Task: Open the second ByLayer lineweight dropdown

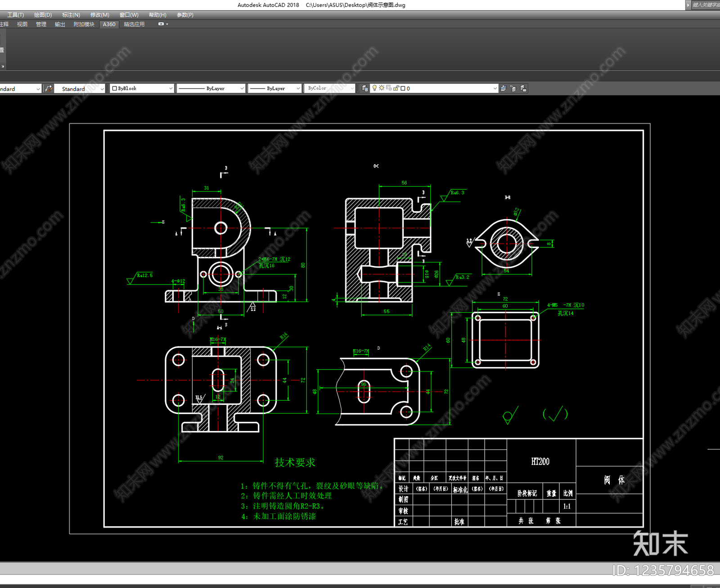Action: pos(274,89)
